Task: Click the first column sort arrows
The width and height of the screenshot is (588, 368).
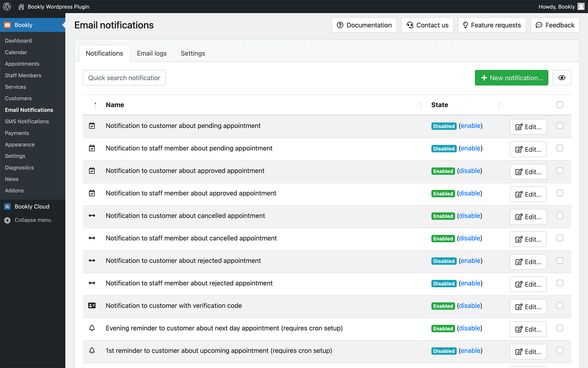Action: 95,105
